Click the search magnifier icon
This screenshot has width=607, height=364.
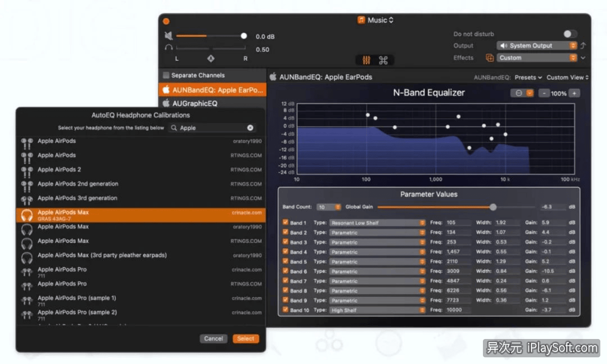coord(174,128)
